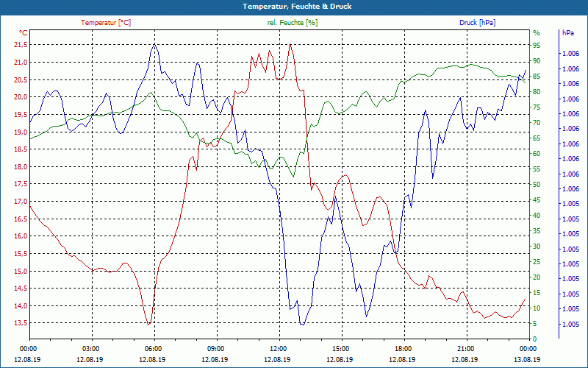Screen dimensions: 588x368
Task: Click the '16,5' temperature axis value
Action: (21, 219)
